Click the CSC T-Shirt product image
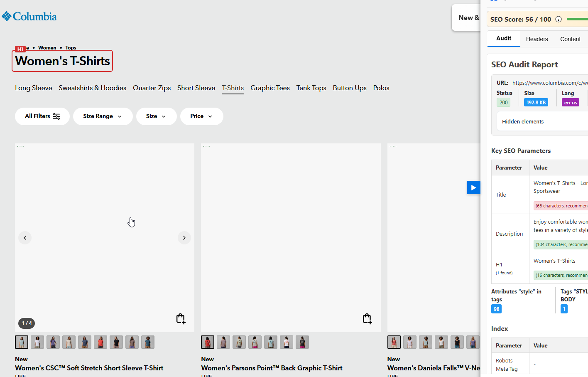Image resolution: width=588 pixels, height=377 pixels. tap(105, 238)
